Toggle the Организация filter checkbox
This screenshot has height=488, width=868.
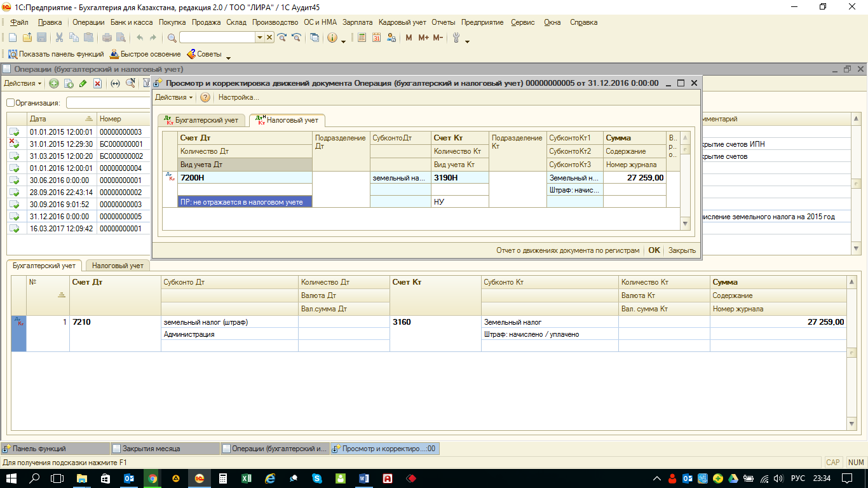tap(10, 102)
